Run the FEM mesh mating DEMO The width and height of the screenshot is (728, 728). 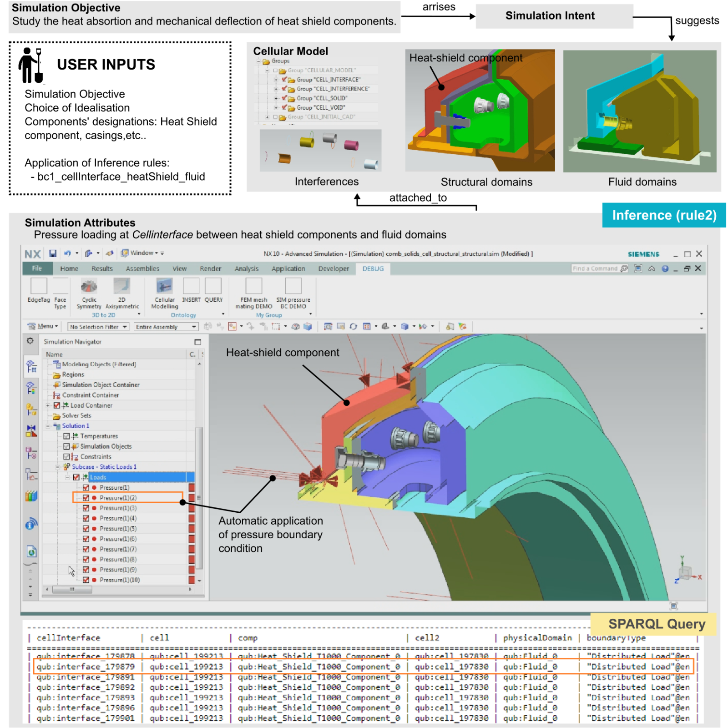tap(253, 287)
